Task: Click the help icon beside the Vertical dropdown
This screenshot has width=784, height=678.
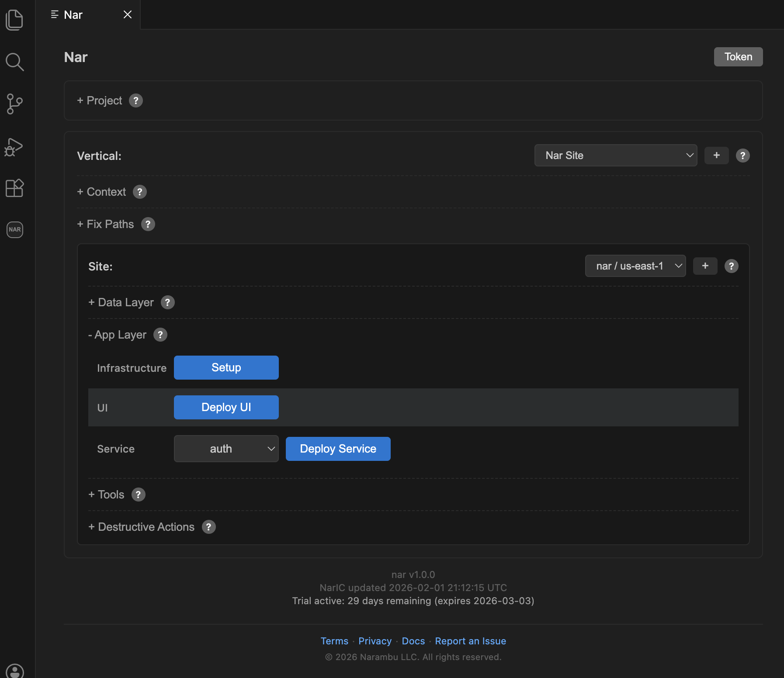Action: pyautogui.click(x=743, y=155)
